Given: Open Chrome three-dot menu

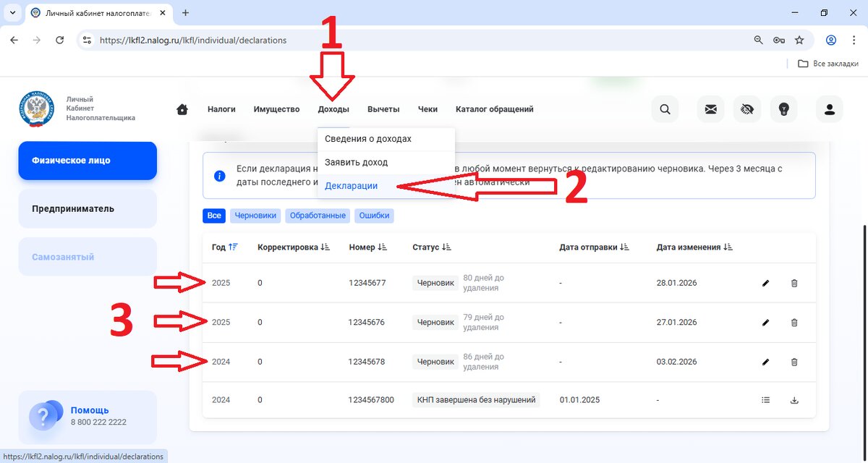Looking at the screenshot, I should [x=854, y=41].
